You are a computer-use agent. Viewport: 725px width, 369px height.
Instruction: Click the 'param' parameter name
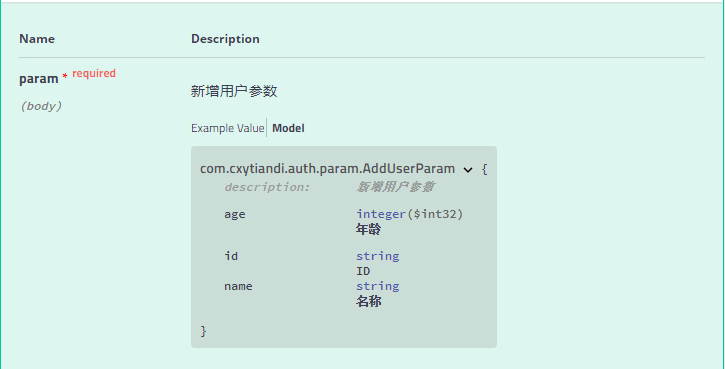click(39, 79)
